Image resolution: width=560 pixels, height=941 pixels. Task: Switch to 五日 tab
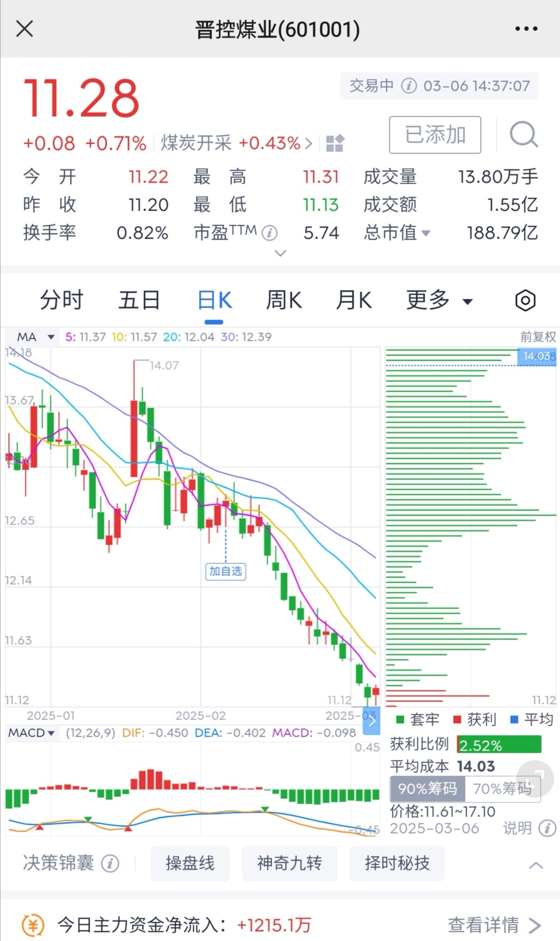(x=139, y=300)
